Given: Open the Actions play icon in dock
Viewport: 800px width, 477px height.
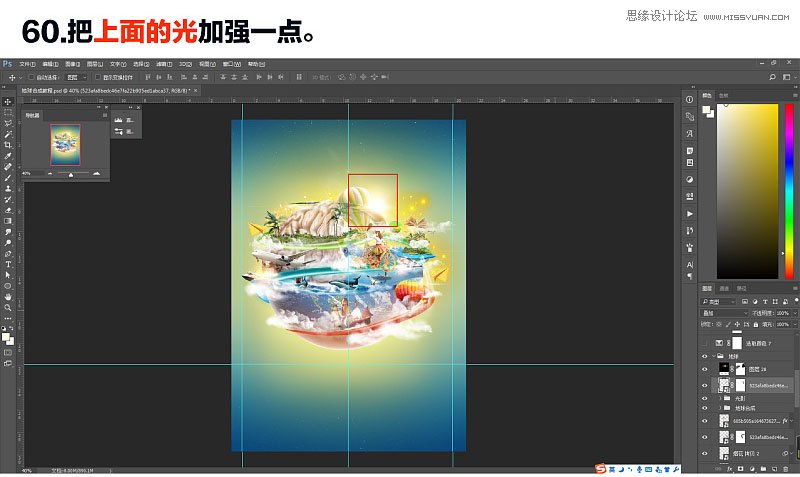Looking at the screenshot, I should [689, 214].
